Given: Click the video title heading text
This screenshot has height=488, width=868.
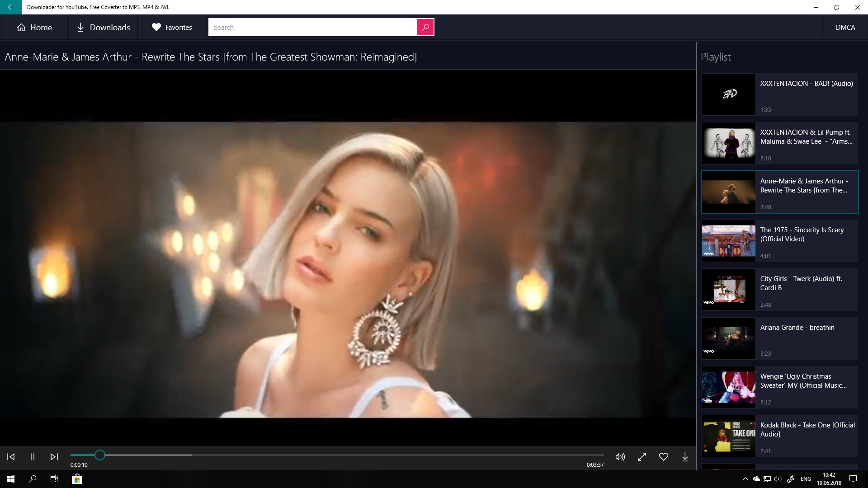Looking at the screenshot, I should click(211, 57).
